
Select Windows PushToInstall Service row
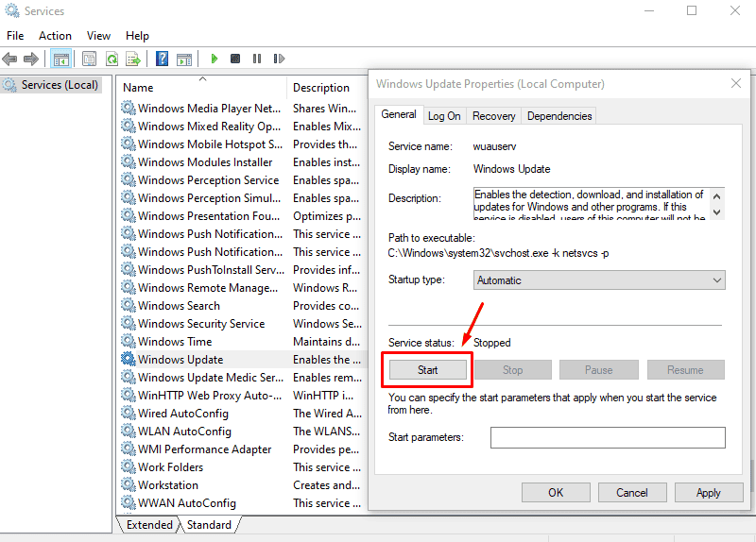[x=241, y=269]
